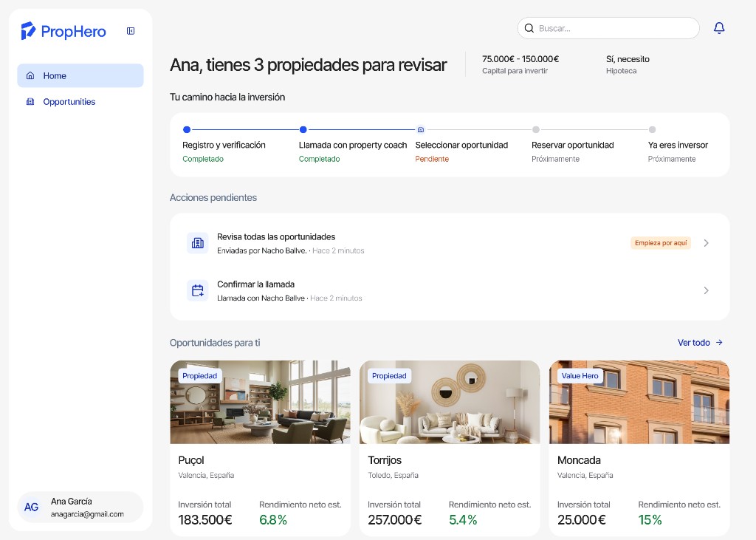Open the Puçol property thumbnail
Image resolution: width=756 pixels, height=540 pixels.
pos(261,402)
